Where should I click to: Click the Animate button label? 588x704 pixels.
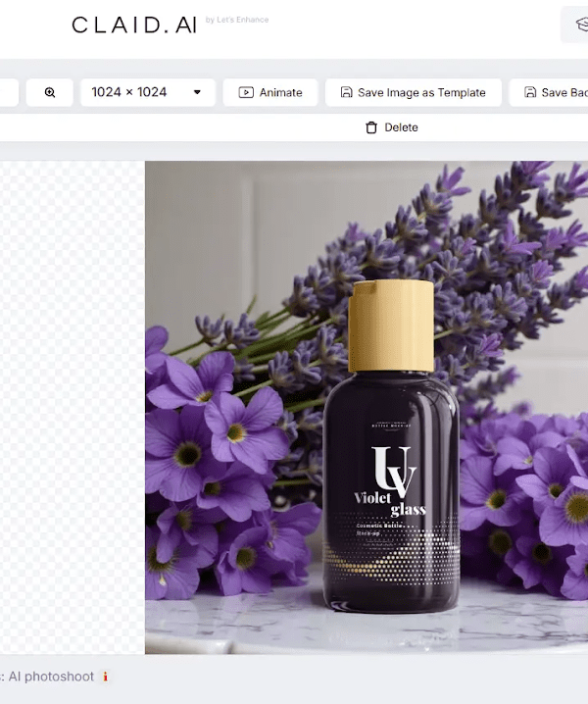coord(280,92)
